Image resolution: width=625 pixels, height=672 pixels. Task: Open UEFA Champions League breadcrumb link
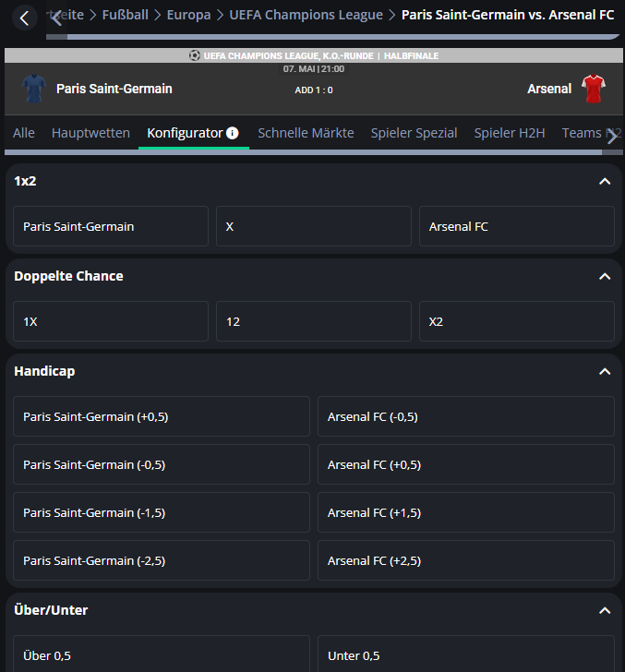click(x=306, y=15)
